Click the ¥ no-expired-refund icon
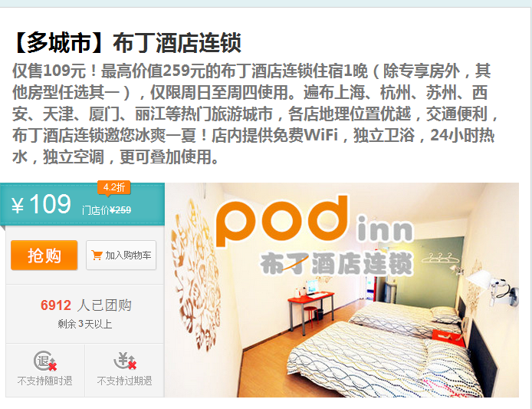This screenshot has height=409, width=532. pos(124,361)
